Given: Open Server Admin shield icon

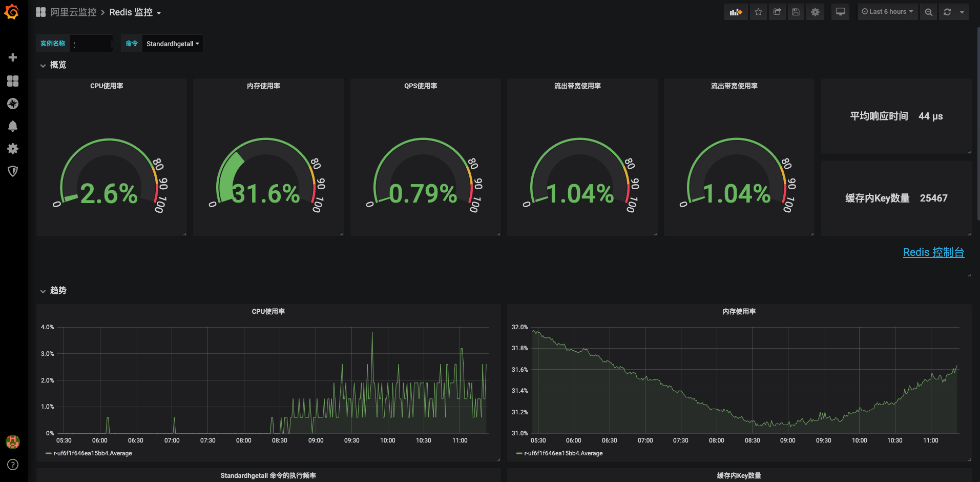Looking at the screenshot, I should [x=13, y=171].
